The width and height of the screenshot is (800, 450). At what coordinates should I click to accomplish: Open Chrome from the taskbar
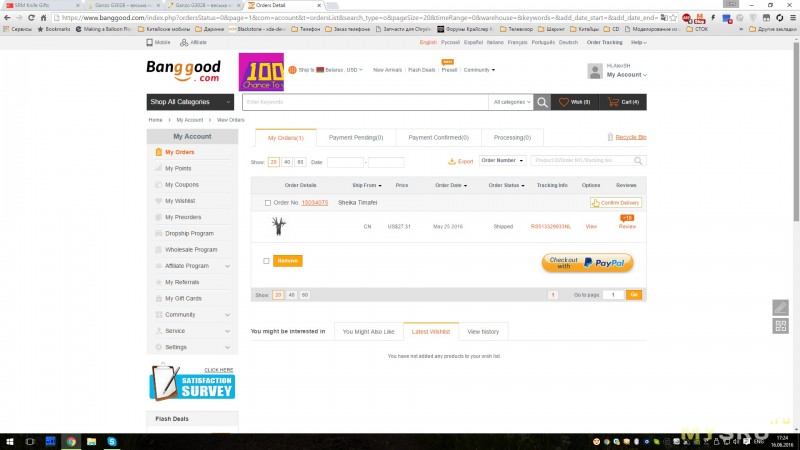(x=71, y=442)
